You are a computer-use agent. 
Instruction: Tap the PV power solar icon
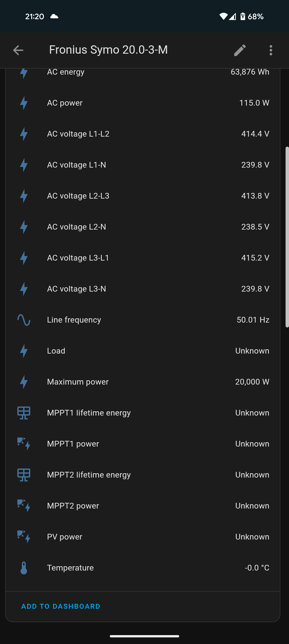pyautogui.click(x=24, y=537)
